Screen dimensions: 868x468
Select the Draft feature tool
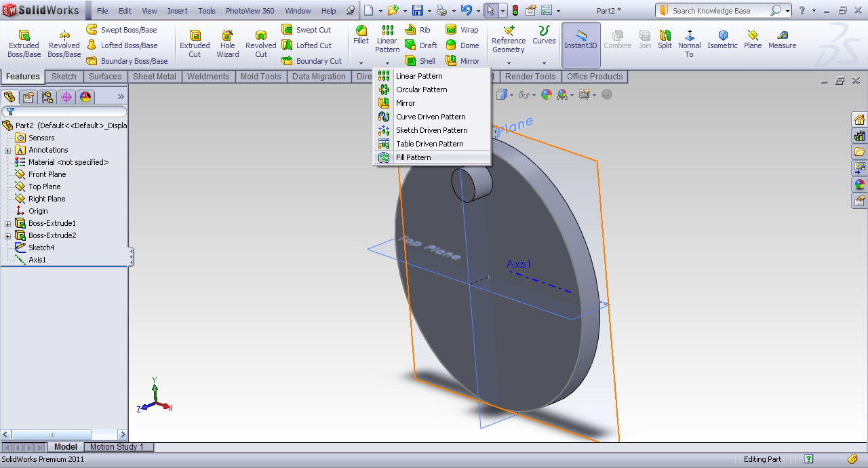(x=421, y=45)
